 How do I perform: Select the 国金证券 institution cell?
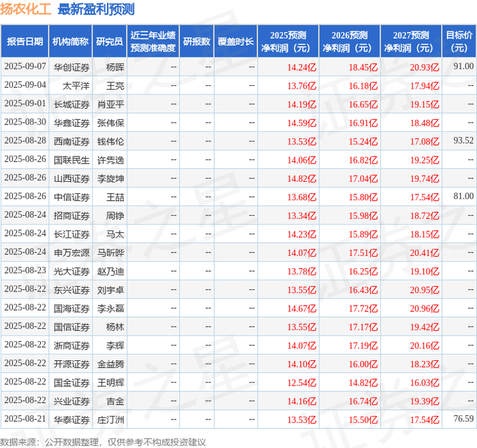pos(72,383)
